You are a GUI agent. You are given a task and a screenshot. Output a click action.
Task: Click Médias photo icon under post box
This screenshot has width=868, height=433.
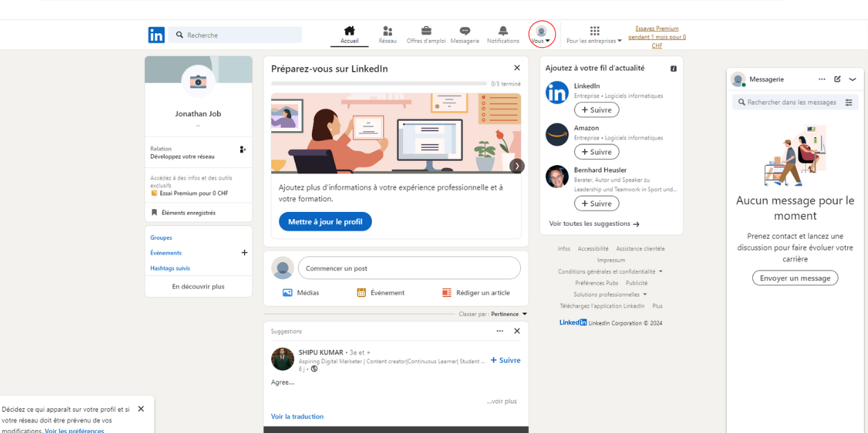(x=288, y=293)
